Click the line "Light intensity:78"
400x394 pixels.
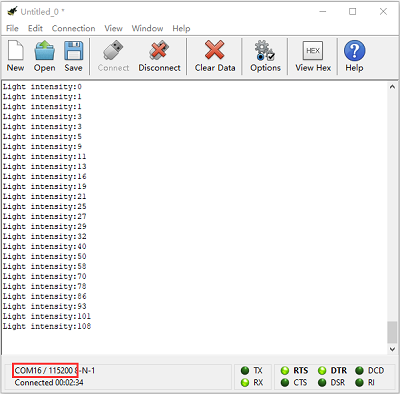[x=45, y=286]
